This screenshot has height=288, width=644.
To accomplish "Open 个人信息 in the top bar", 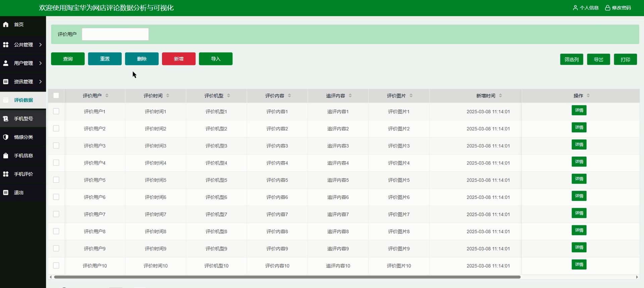I will tap(586, 8).
